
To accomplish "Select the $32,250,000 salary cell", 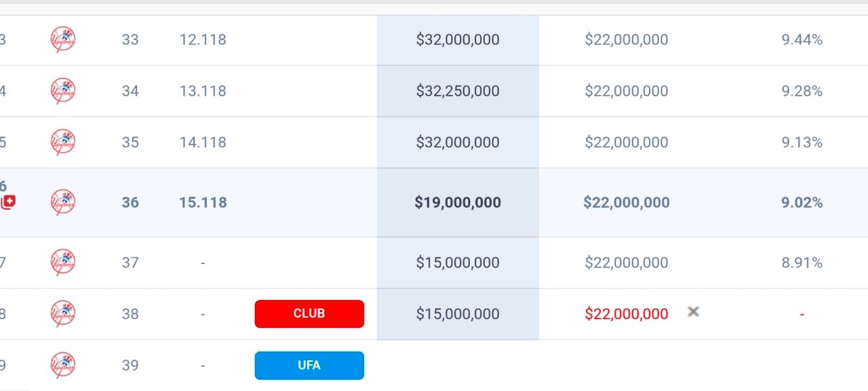I will tap(458, 91).
